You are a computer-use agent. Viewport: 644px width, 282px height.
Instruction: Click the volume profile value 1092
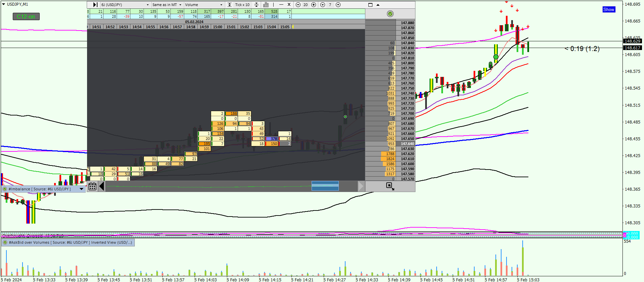tap(390, 139)
